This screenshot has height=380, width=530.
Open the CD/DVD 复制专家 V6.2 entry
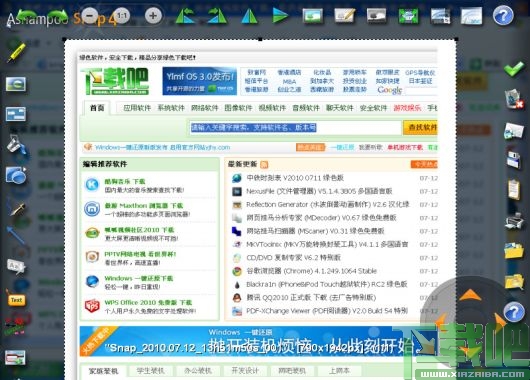click(293, 258)
